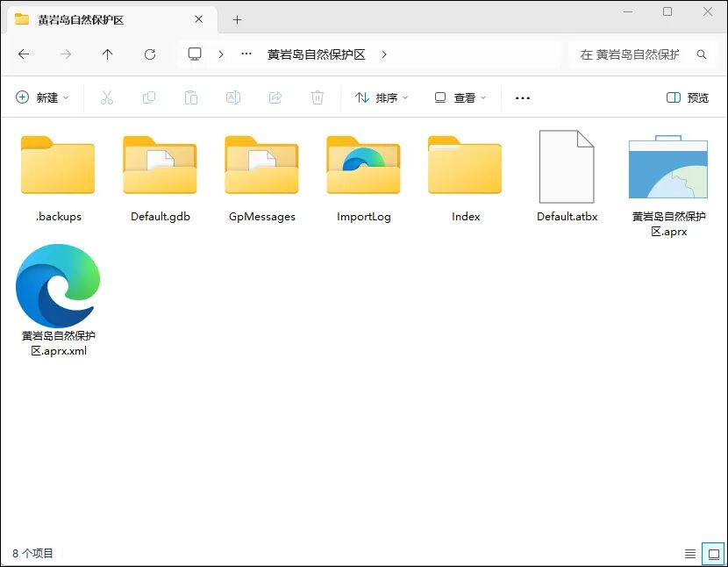
Task: Click the Share icon in the toolbar
Action: click(275, 97)
